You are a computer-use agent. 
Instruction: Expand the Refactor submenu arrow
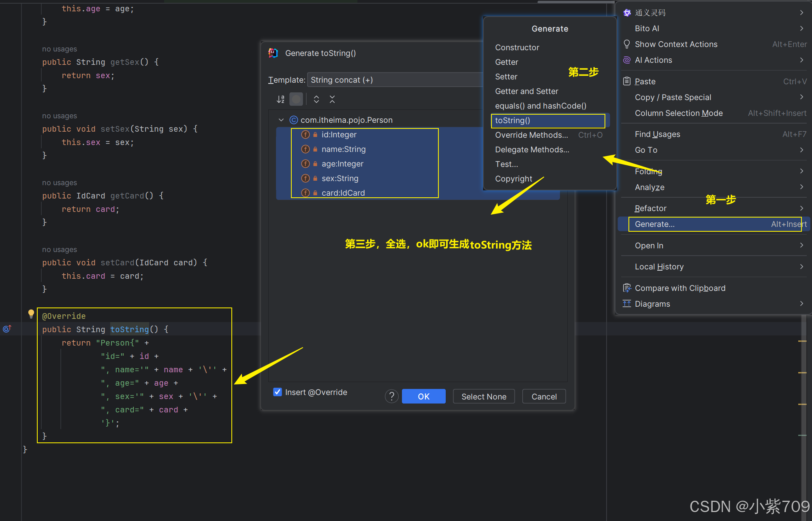pos(801,208)
